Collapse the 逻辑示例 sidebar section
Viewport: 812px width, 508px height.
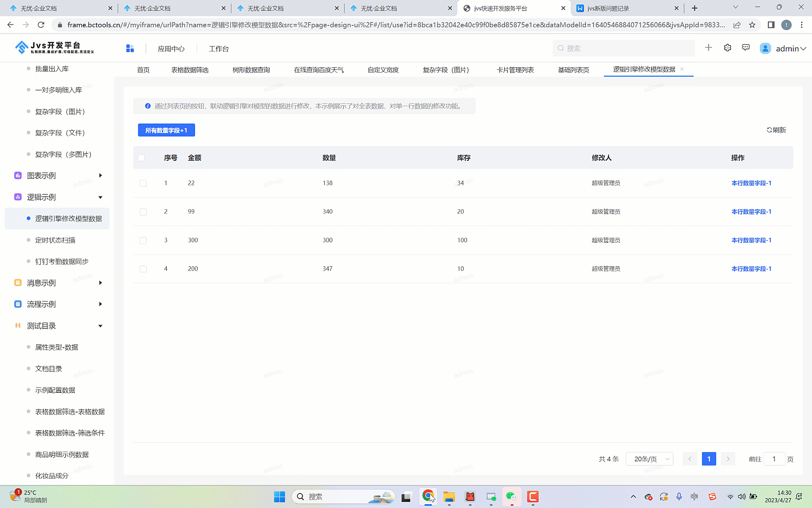coord(100,197)
